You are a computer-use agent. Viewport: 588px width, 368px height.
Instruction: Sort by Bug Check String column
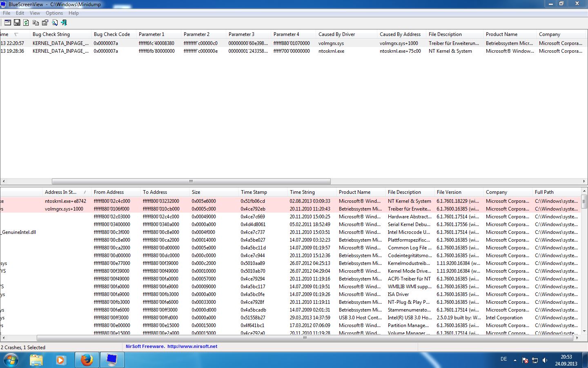click(x=60, y=34)
